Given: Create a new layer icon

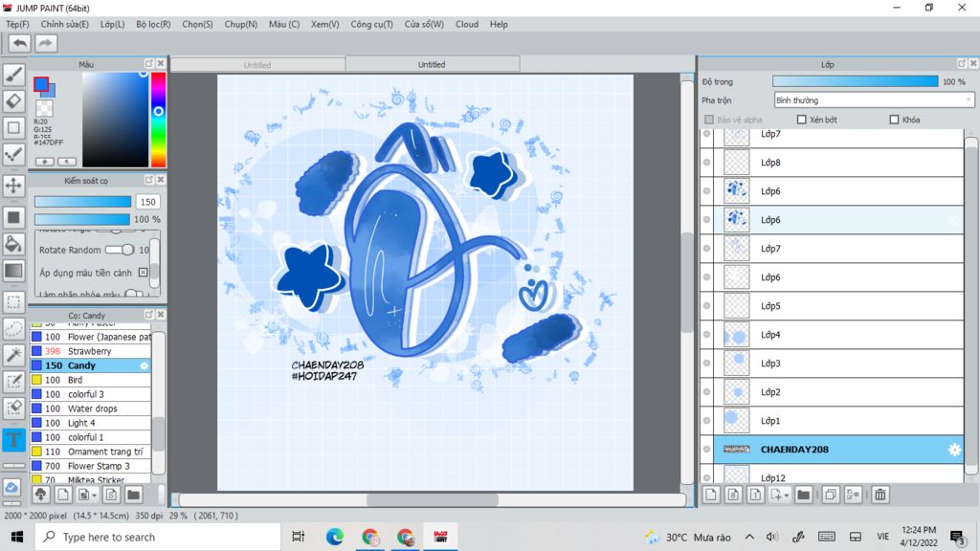Looking at the screenshot, I should pyautogui.click(x=711, y=495).
